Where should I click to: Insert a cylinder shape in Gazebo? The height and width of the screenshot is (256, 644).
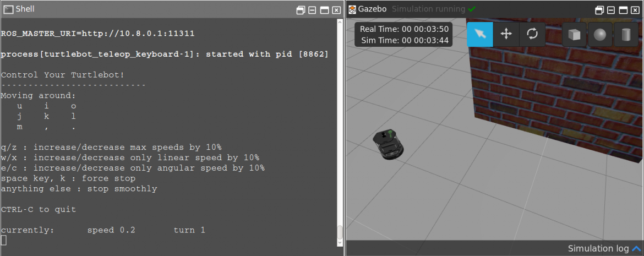click(x=626, y=35)
